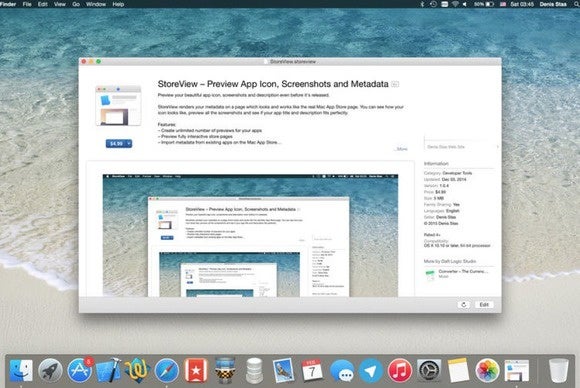
Task: Click the Converter app small icon
Action: pos(430,274)
